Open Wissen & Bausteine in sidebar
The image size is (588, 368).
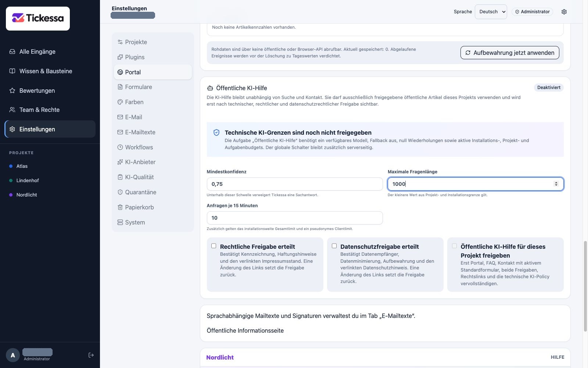[x=50, y=71]
